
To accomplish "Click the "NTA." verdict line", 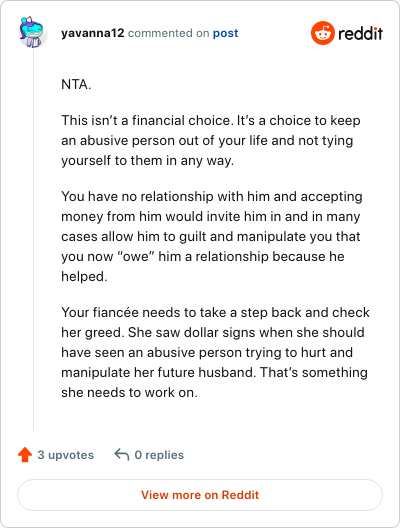I will click(x=76, y=84).
